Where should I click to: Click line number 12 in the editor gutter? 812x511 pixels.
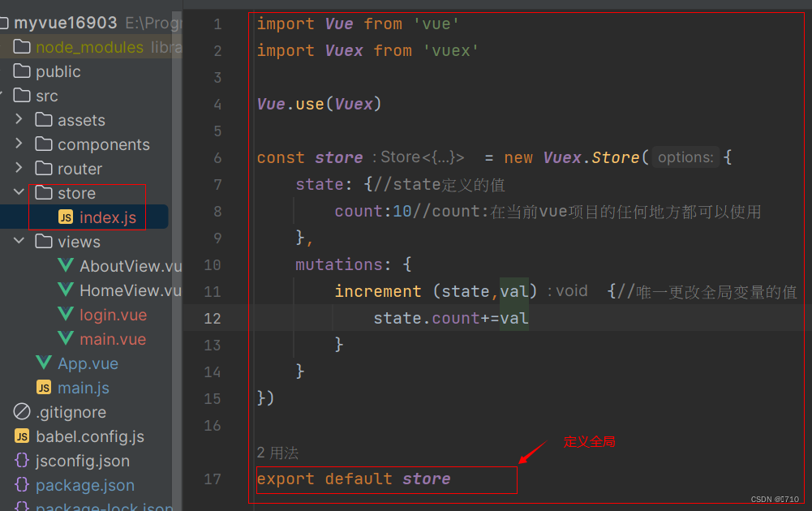(212, 318)
